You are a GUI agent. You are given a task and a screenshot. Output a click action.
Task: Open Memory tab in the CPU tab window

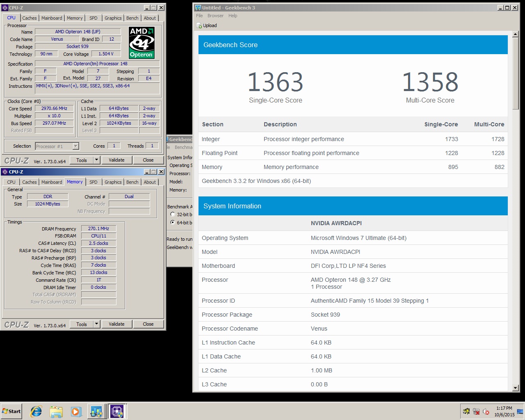(75, 18)
